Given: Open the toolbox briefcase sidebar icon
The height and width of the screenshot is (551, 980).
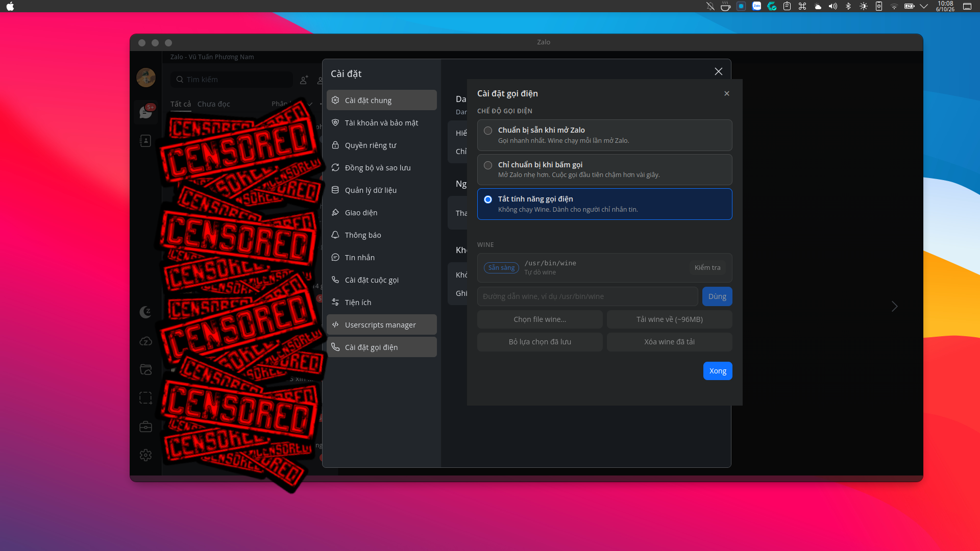Looking at the screenshot, I should [145, 427].
